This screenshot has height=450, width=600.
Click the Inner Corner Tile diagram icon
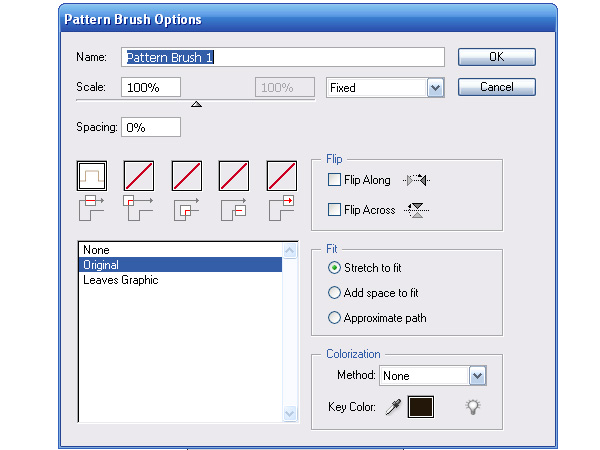(186, 209)
